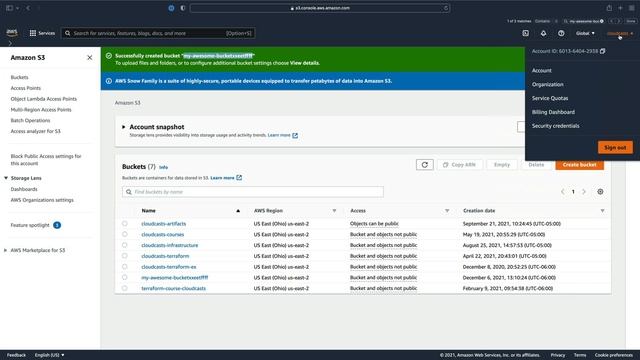Open English (US) language selector
640x360 pixels.
(49, 355)
